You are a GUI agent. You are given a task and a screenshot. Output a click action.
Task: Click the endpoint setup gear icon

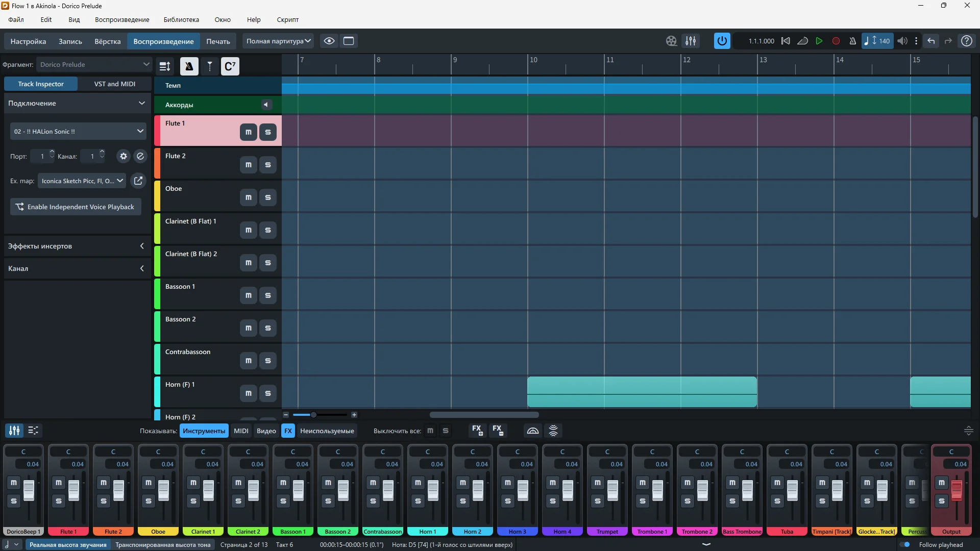pos(123,156)
